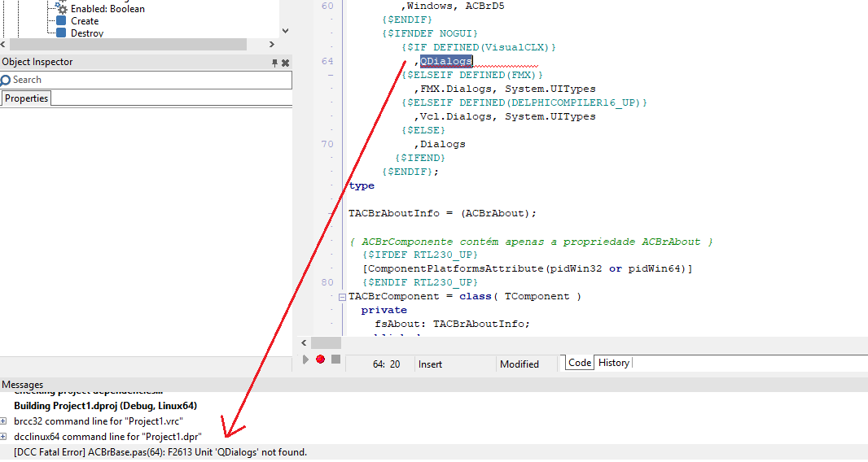Viewport: 868px width, 462px height.
Task: Click the blue icon next to Create
Action: pyautogui.click(x=61, y=20)
